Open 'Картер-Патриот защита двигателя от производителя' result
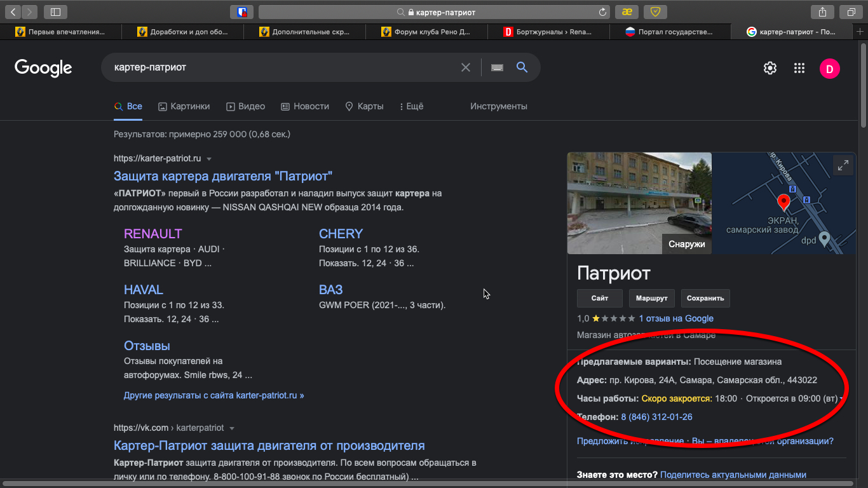Viewport: 868px width, 488px height. 269,445
